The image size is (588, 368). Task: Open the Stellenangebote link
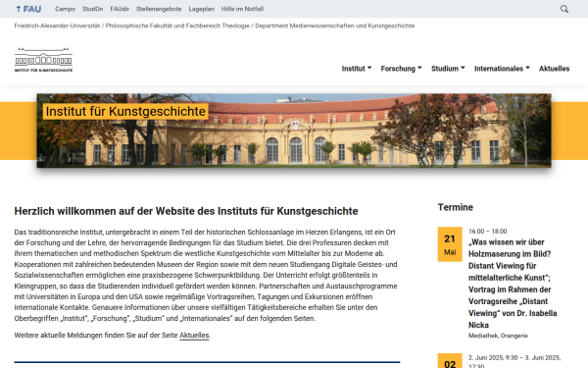coord(159,9)
